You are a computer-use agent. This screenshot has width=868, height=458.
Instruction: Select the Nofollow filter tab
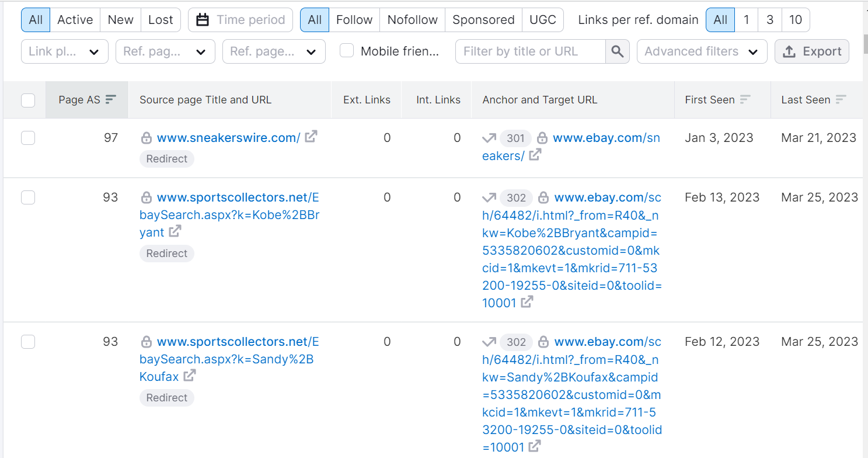(x=412, y=20)
